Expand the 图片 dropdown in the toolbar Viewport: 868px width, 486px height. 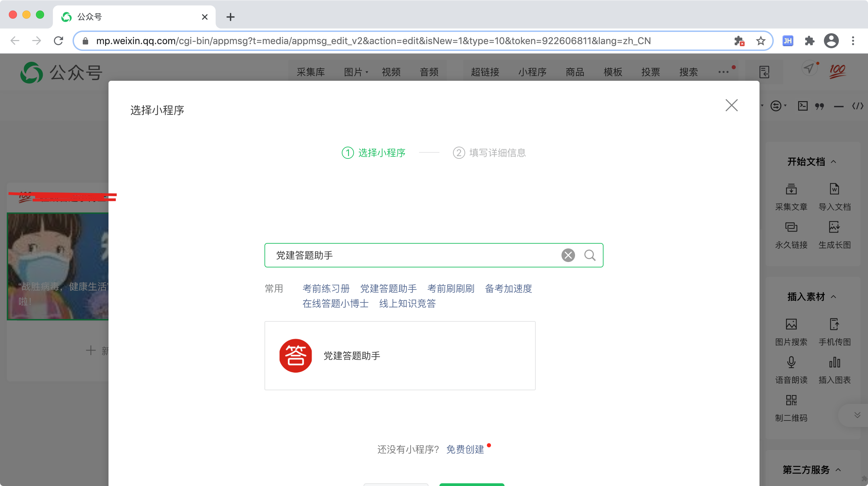(356, 72)
